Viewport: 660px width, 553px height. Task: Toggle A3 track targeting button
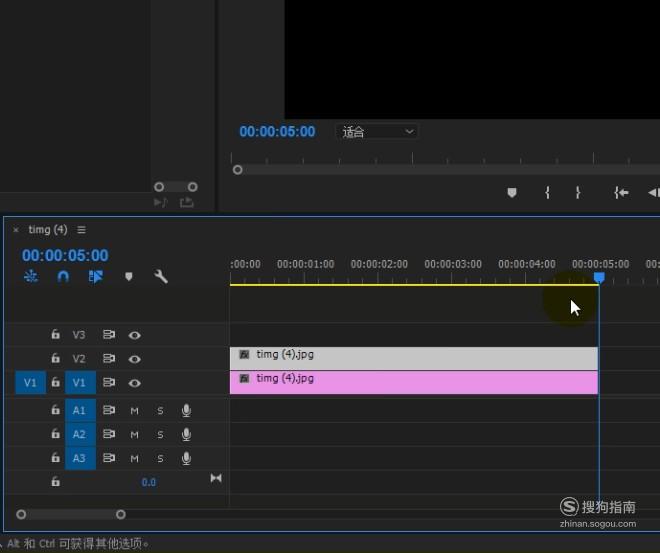[x=80, y=458]
